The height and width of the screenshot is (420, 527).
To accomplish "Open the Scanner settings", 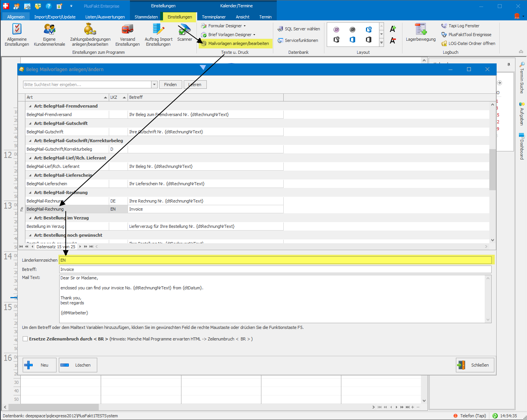I will pyautogui.click(x=185, y=33).
